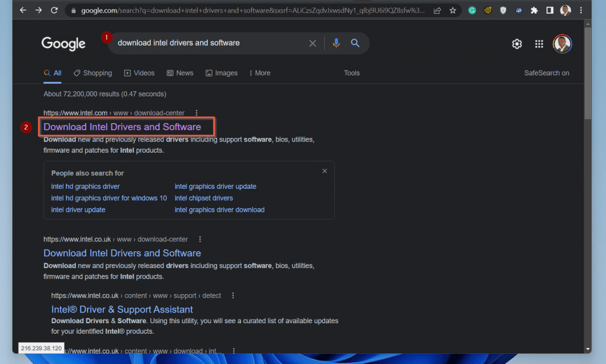606x364 pixels.
Task: Dismiss the People also search for box
Action: 325,171
